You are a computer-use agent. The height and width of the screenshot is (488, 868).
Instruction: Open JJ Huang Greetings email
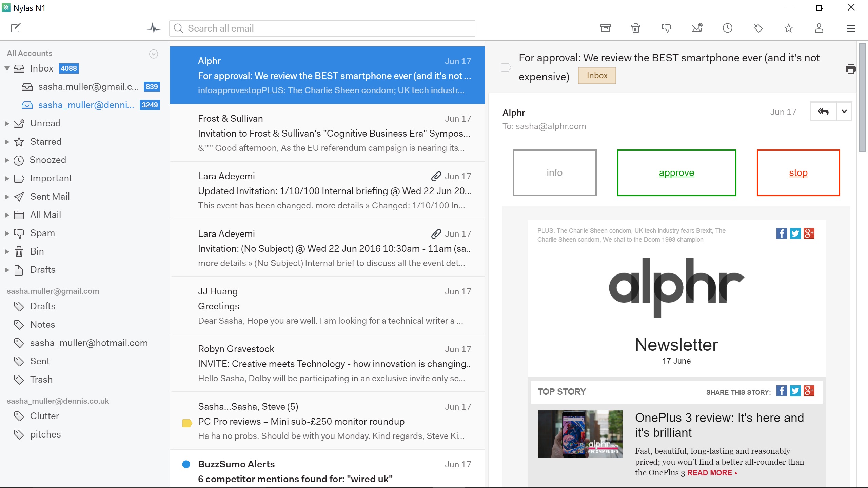327,306
